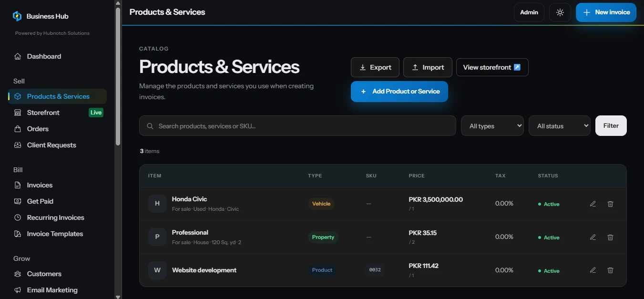Image resolution: width=644 pixels, height=299 pixels.
Task: Click the New invoice button
Action: point(606,12)
